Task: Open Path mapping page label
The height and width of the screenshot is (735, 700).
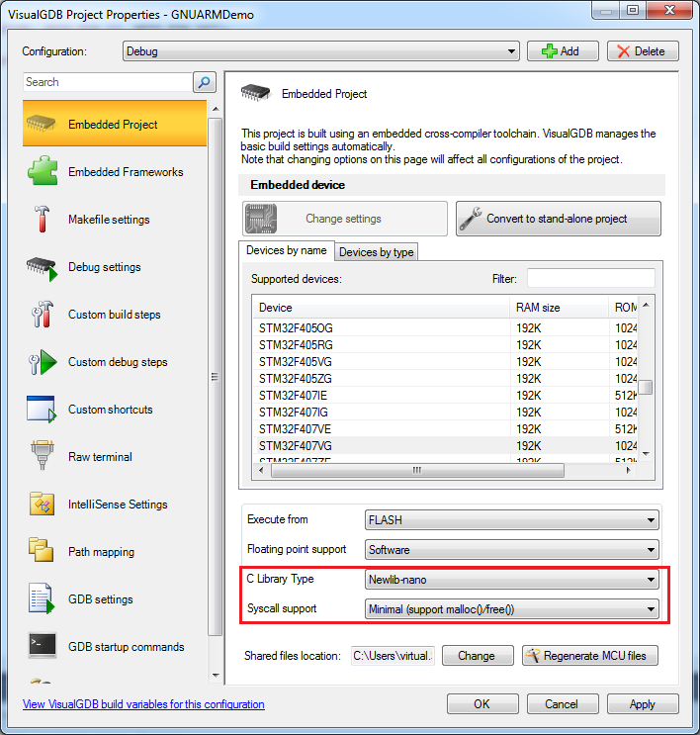Action: 101,552
